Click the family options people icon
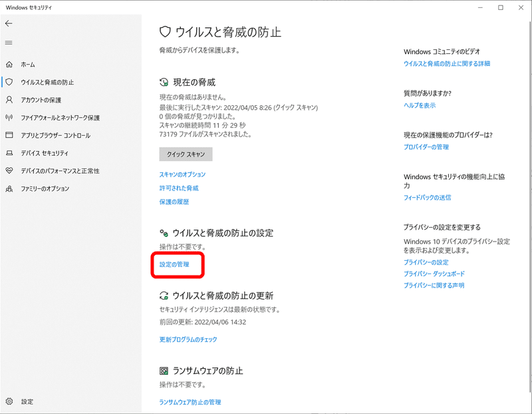 9,188
